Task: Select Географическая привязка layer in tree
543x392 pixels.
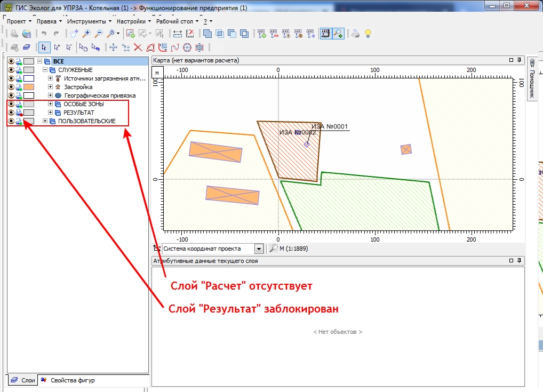Action: pyautogui.click(x=100, y=95)
